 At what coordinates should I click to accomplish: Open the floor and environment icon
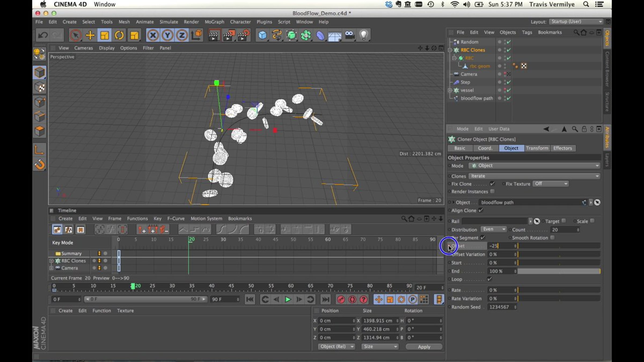tap(335, 35)
